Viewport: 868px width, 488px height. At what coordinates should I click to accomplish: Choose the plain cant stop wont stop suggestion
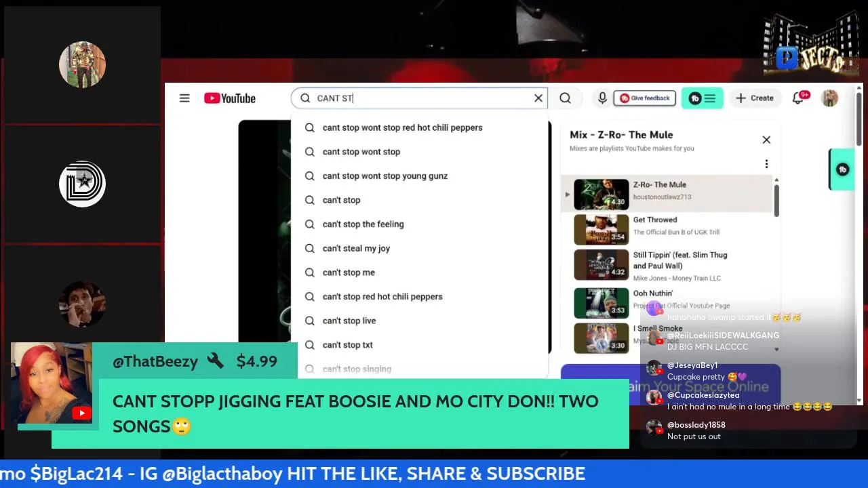pos(419,152)
